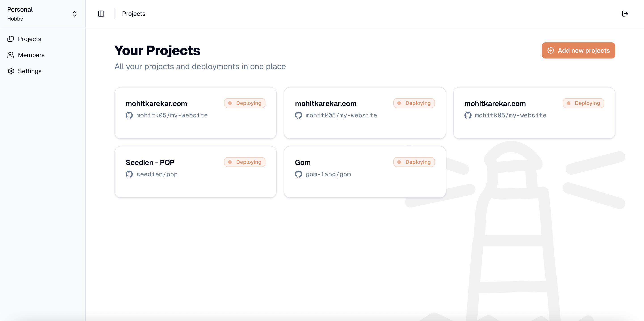Open the Seedien - POP project card
644x321 pixels.
pyautogui.click(x=195, y=172)
